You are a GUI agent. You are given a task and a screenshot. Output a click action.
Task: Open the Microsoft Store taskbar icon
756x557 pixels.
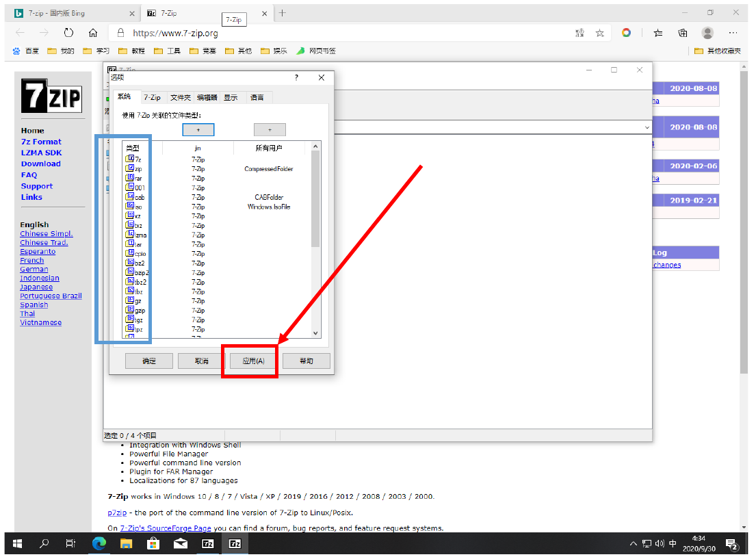[x=153, y=544]
